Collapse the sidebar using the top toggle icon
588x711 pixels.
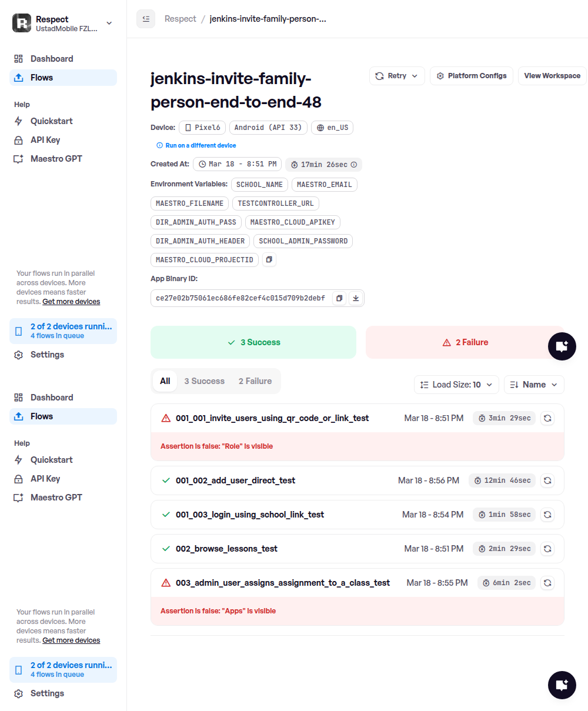[x=146, y=19]
